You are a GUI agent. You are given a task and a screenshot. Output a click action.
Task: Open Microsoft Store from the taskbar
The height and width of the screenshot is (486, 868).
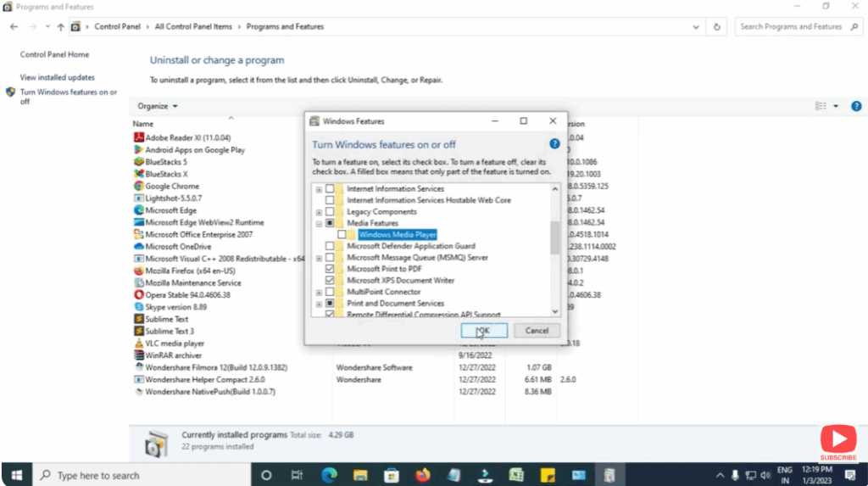tap(392, 475)
